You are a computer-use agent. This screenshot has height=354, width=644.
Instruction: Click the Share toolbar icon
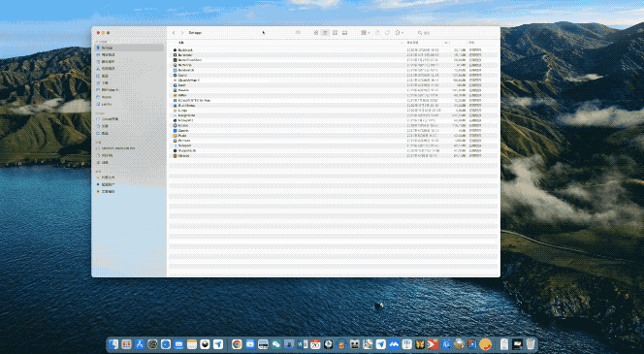pyautogui.click(x=377, y=32)
